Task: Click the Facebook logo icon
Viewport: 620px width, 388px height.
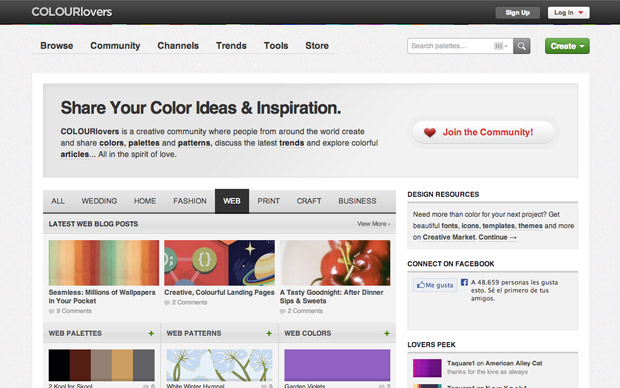Action: tap(464, 282)
